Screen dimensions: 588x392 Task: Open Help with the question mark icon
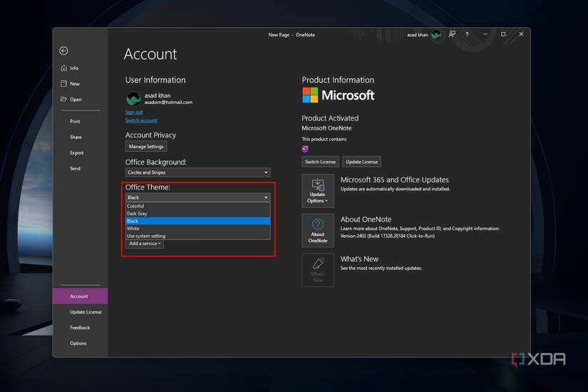(467, 34)
